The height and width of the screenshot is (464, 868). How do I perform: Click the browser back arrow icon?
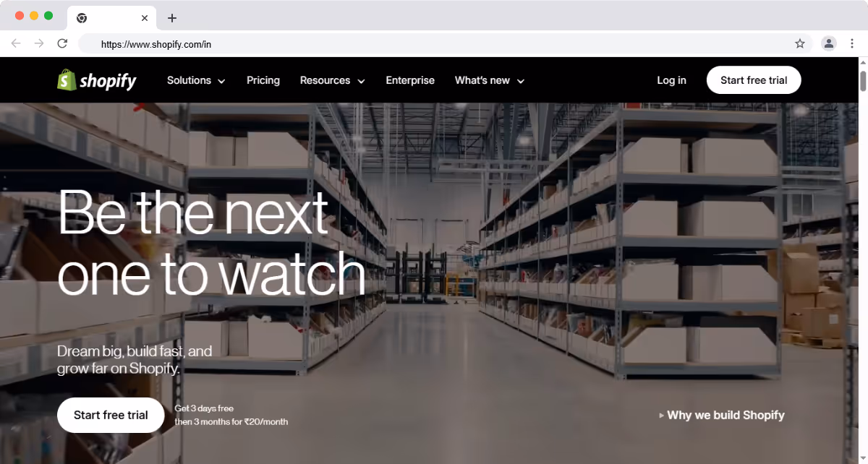click(16, 43)
